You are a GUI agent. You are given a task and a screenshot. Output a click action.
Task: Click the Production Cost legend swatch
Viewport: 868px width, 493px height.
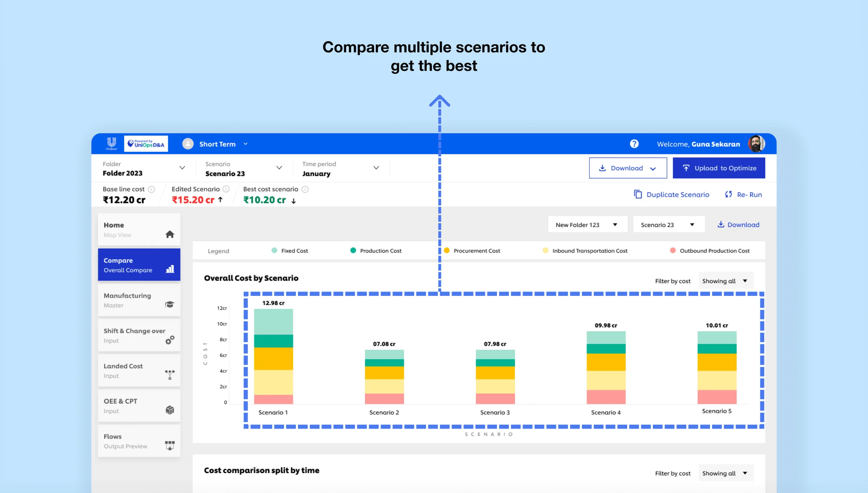353,250
